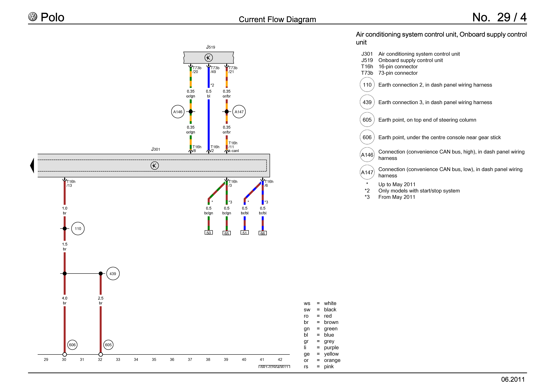Click earth connection 439 circle on diagram
Screen dimensions: 555x392
(113, 273)
